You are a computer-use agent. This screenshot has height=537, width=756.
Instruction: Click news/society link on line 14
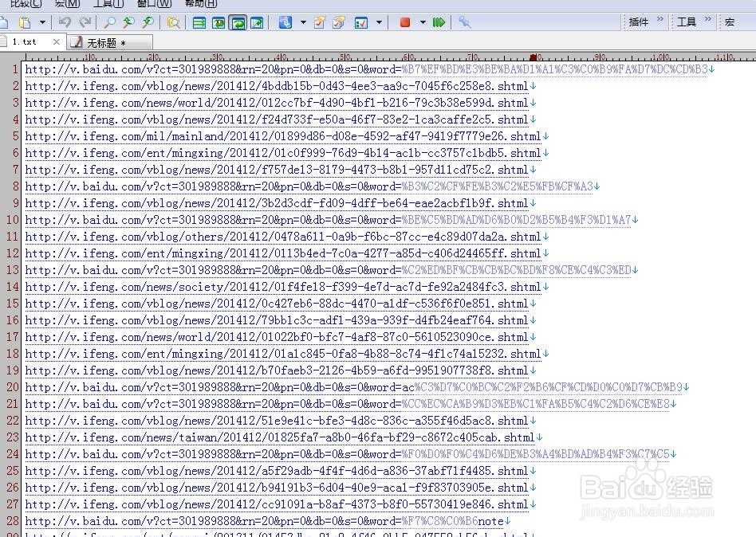coord(283,287)
